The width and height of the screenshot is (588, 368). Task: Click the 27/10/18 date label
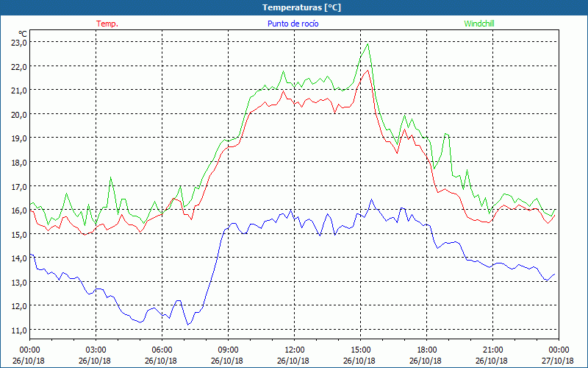pyautogui.click(x=558, y=361)
